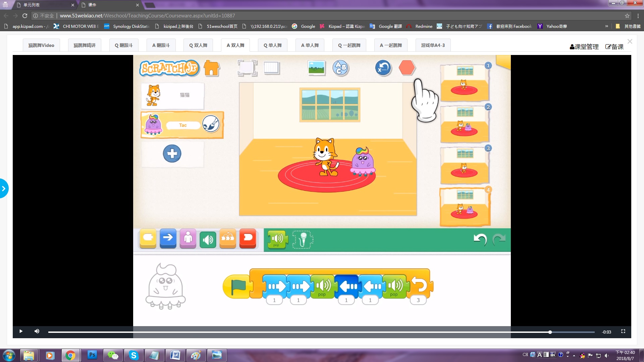
Task: Switch to the Q 翻跟斗 tab
Action: (x=124, y=45)
